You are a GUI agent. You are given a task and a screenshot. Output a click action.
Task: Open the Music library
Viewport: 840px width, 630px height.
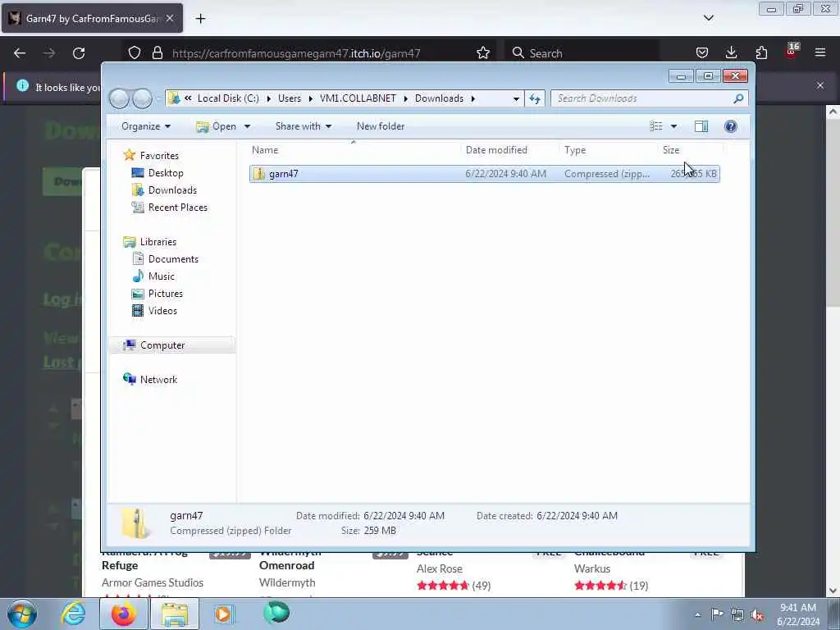[161, 276]
